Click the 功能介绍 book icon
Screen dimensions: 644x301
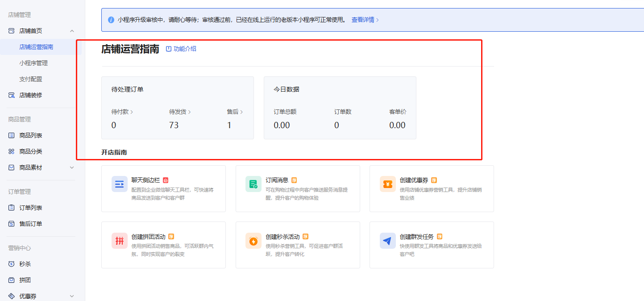coord(169,49)
